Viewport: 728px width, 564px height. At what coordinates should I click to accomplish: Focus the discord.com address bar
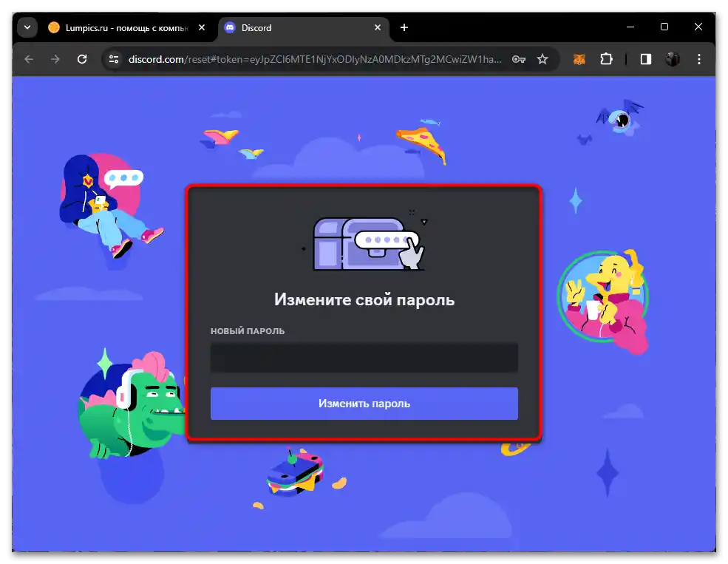coord(315,59)
